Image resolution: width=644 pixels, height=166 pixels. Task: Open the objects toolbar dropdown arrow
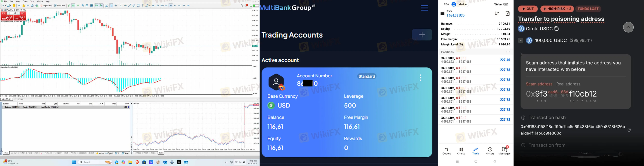[149, 6]
